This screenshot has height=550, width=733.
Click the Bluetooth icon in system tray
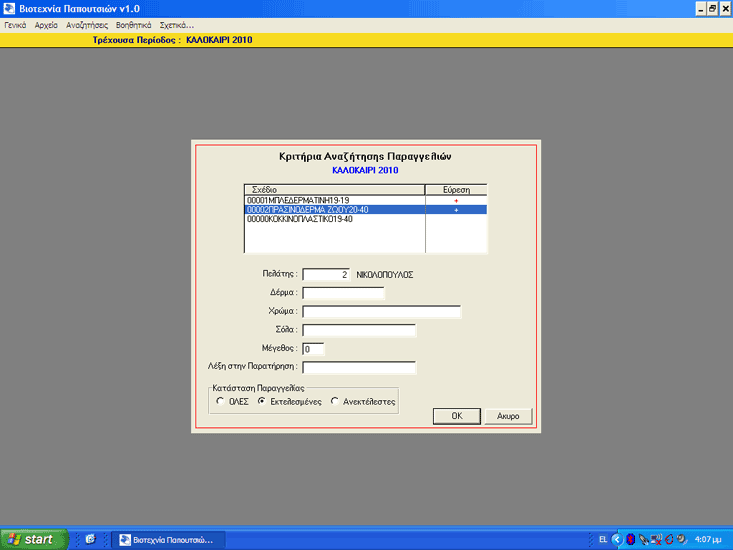click(630, 540)
